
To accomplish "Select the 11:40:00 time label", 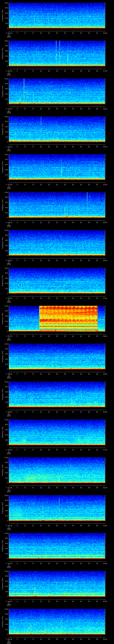I will pos(9,450).
